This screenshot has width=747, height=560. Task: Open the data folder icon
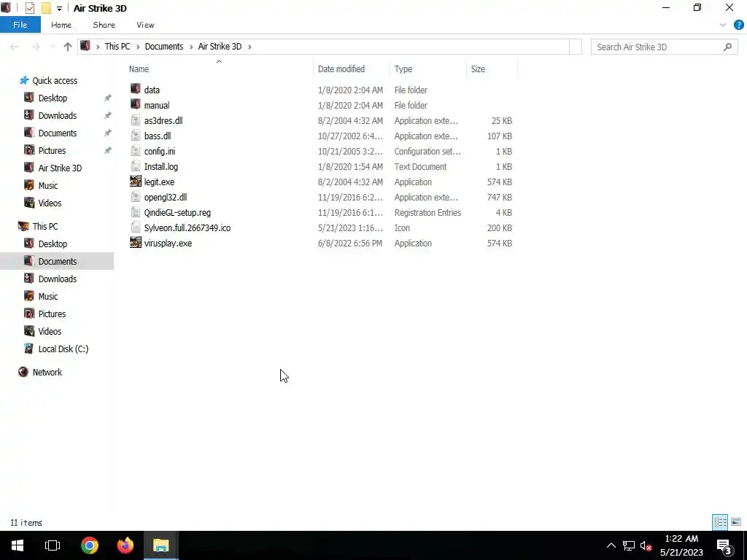[136, 90]
